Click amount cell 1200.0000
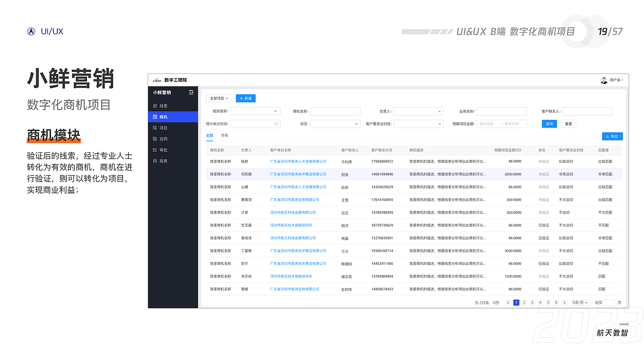The width and height of the screenshot is (644, 362). click(513, 277)
